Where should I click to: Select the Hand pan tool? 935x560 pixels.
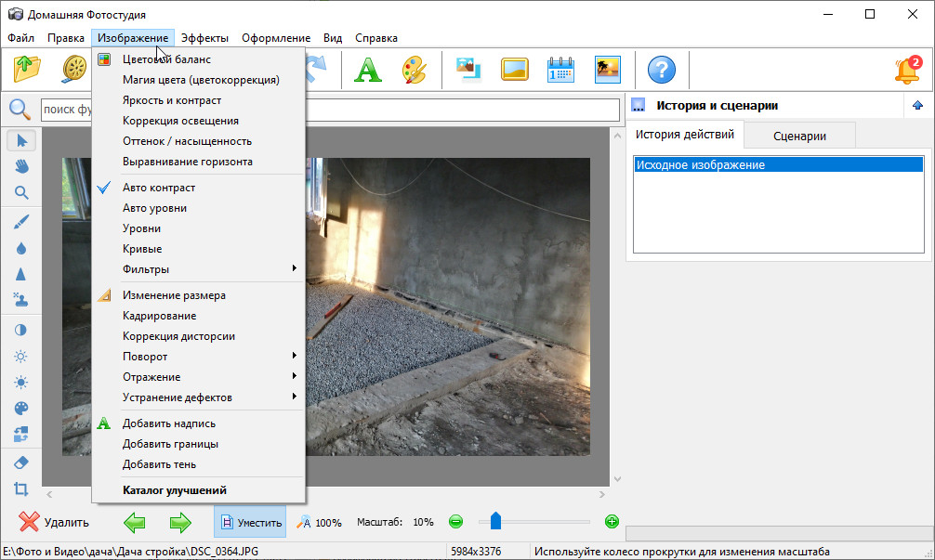pyautogui.click(x=20, y=166)
